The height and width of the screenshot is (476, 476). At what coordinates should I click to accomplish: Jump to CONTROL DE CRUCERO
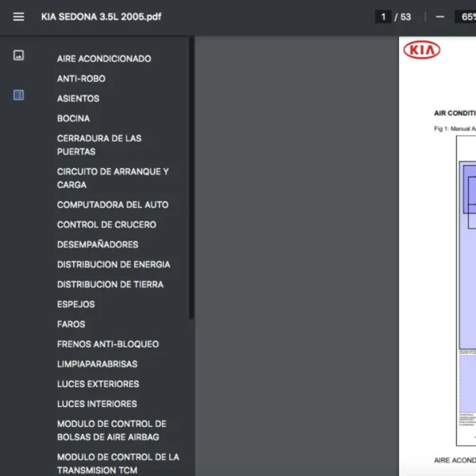tap(106, 225)
